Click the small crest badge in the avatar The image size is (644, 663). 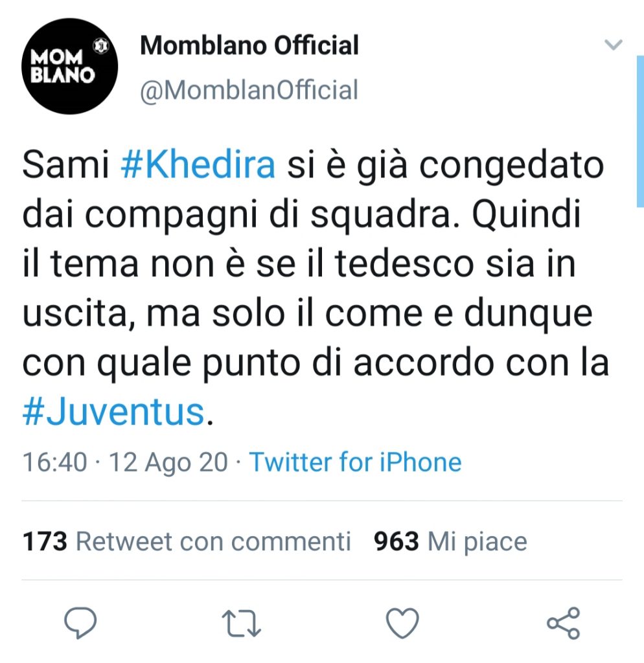[x=100, y=46]
